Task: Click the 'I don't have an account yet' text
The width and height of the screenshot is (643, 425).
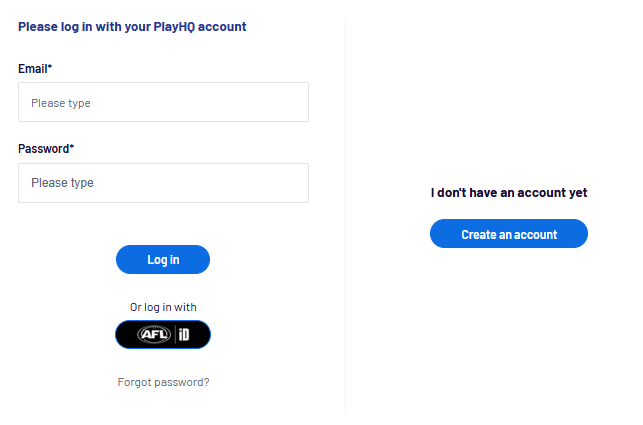Action: coord(508,192)
